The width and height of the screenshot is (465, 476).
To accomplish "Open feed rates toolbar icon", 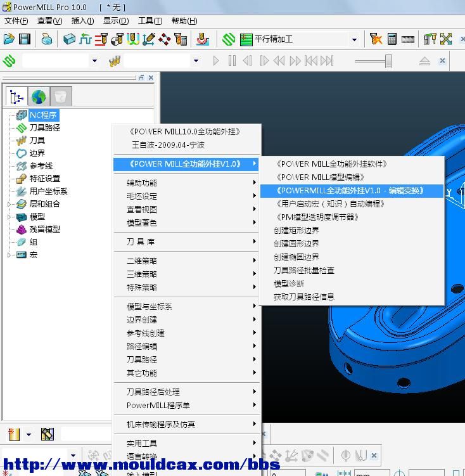I will click(x=86, y=39).
